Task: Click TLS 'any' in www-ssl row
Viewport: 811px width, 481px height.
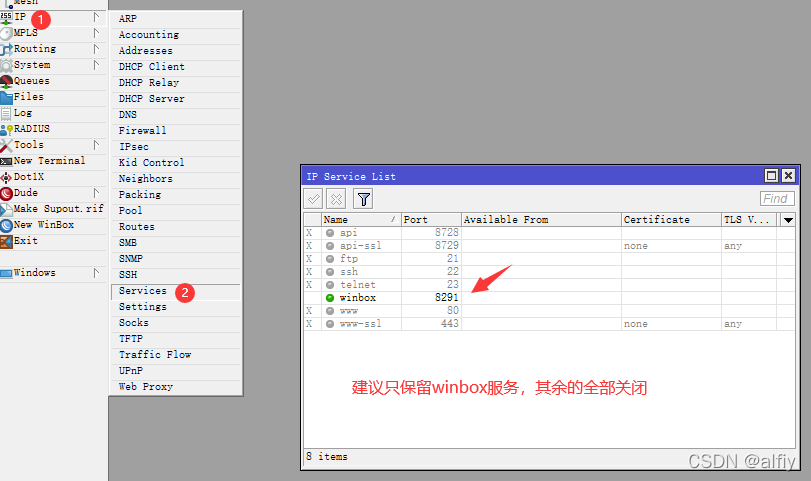Action: [733, 324]
